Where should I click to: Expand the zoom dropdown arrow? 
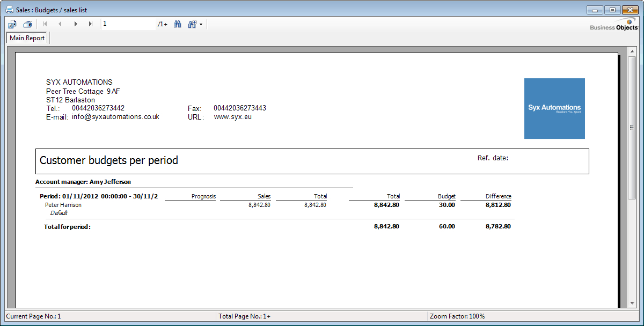tap(201, 24)
